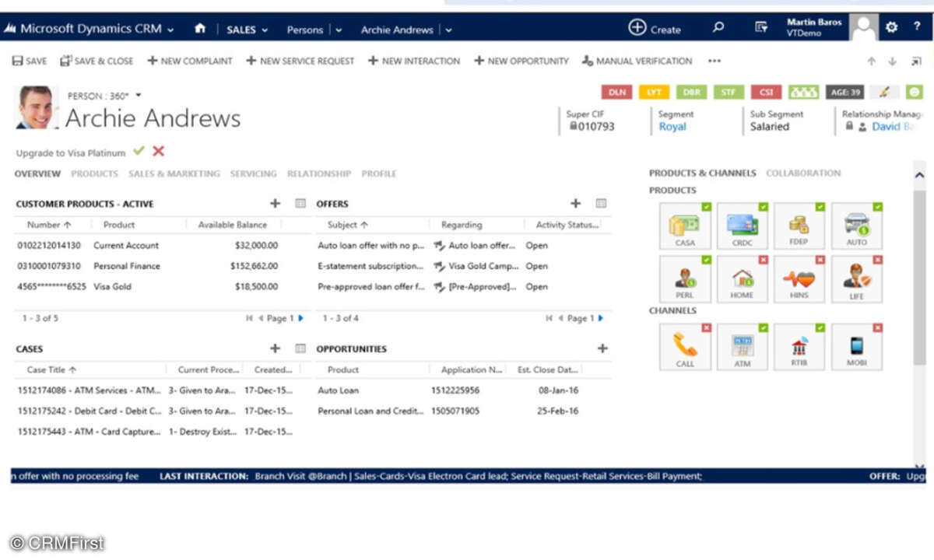Switch to the PRODUCTS tab
934x560 pixels.
click(x=95, y=174)
